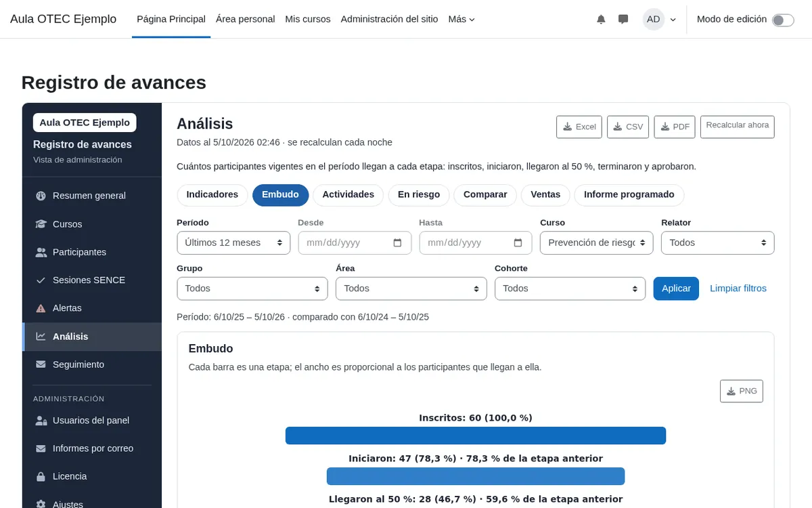Viewport: 812px width, 508px height.
Task: Click the Cursos graduation cap icon
Action: click(x=41, y=224)
